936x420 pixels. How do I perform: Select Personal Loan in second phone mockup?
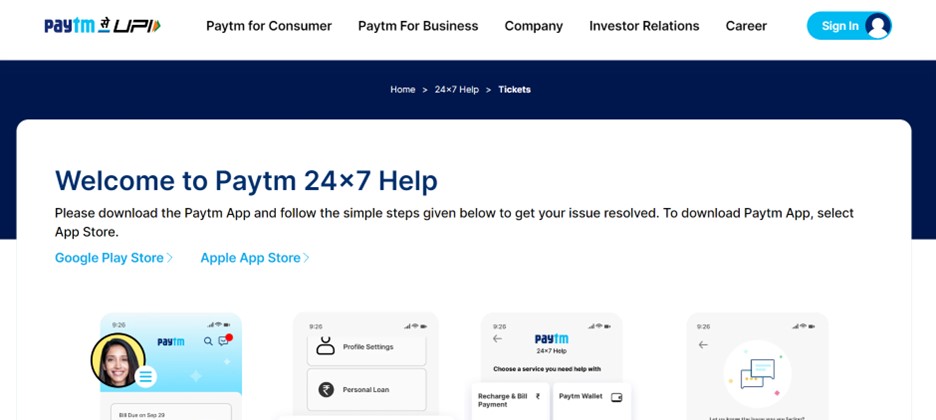coord(367,390)
